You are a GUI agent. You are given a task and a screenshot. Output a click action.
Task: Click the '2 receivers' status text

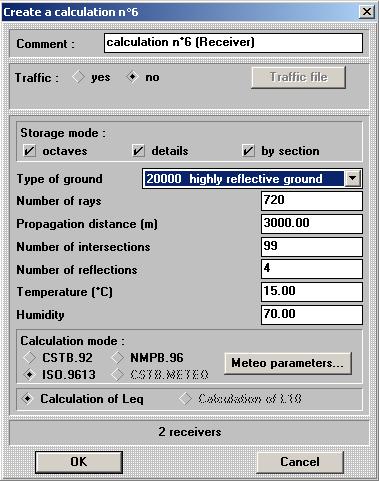190,432
